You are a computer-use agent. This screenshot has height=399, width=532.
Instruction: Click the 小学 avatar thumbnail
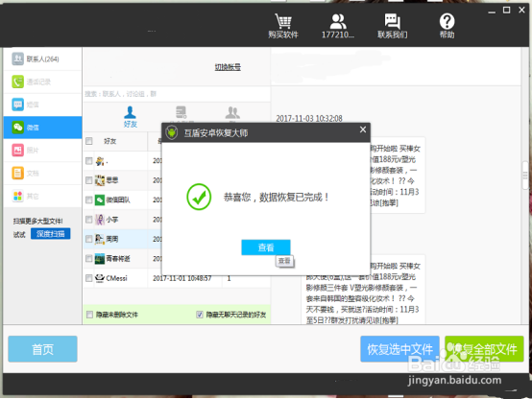click(100, 220)
